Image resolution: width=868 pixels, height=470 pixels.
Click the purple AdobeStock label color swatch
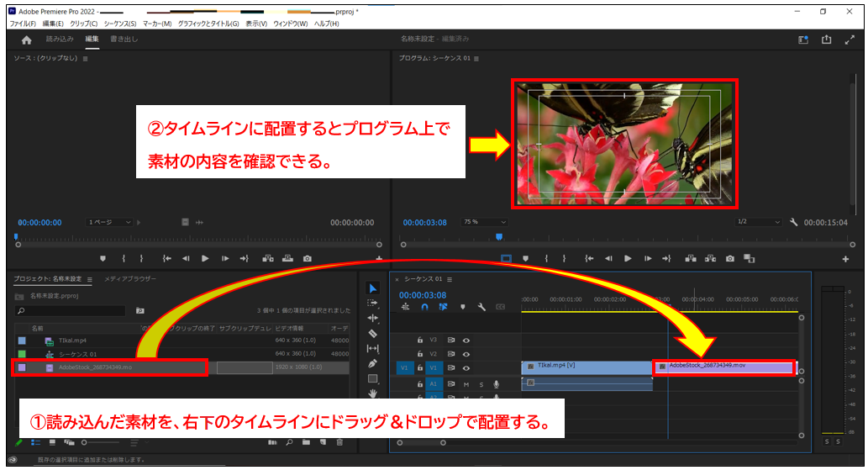pos(22,367)
